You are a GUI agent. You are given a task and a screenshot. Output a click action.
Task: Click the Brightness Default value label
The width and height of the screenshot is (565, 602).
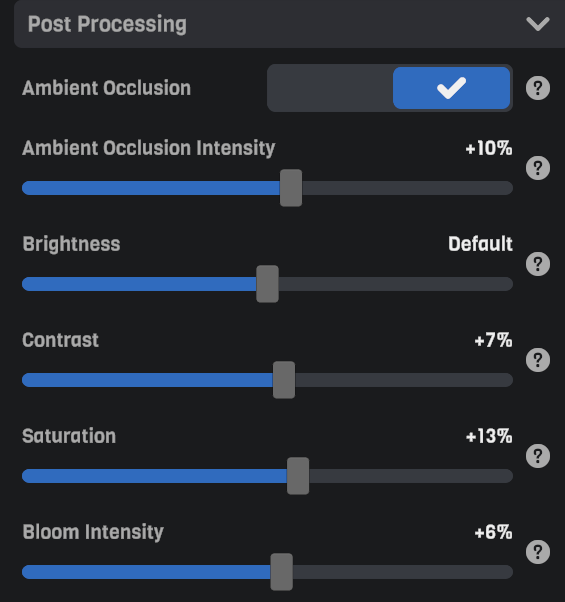(480, 244)
